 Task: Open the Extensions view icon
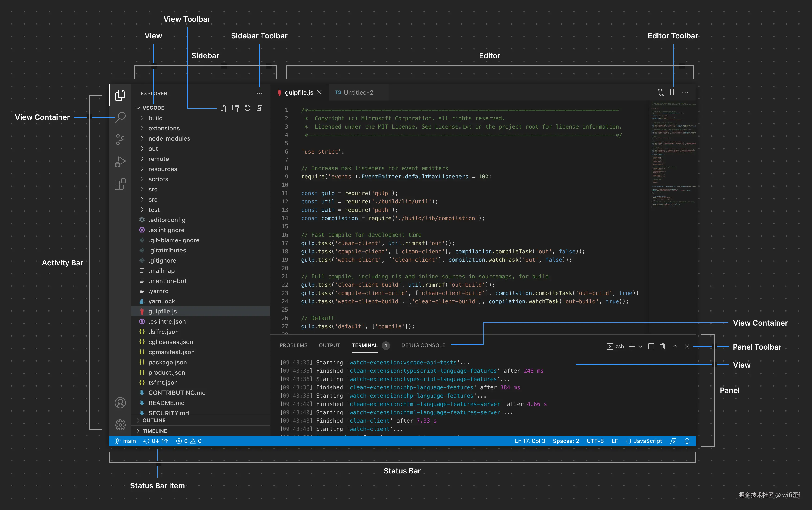click(x=120, y=184)
